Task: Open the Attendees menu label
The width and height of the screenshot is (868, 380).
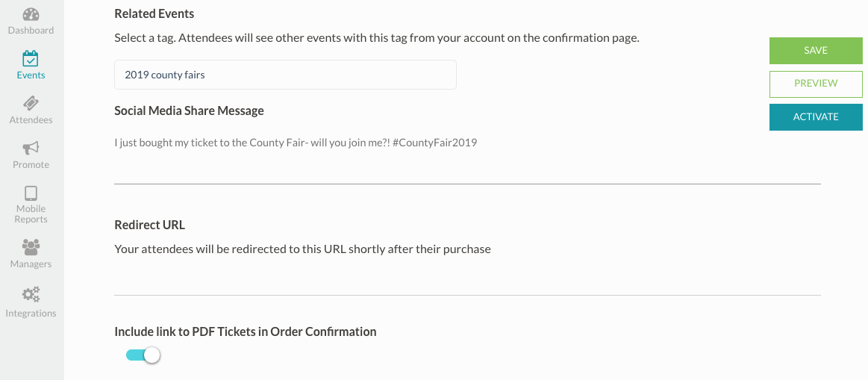Action: (x=31, y=120)
